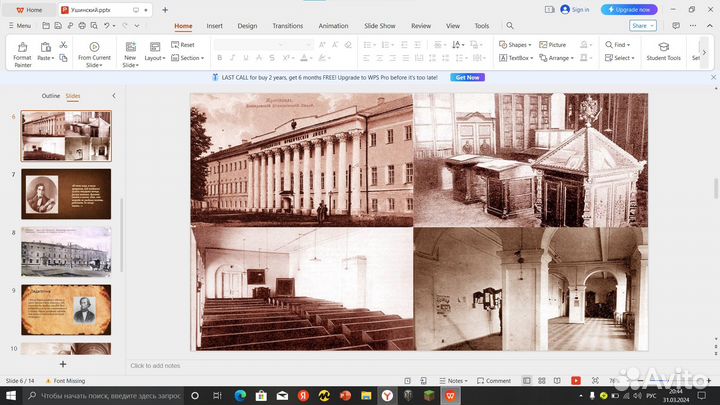Image resolution: width=720 pixels, height=405 pixels.
Task: Click the Save icon in quick toolbar
Action: pyautogui.click(x=58, y=26)
